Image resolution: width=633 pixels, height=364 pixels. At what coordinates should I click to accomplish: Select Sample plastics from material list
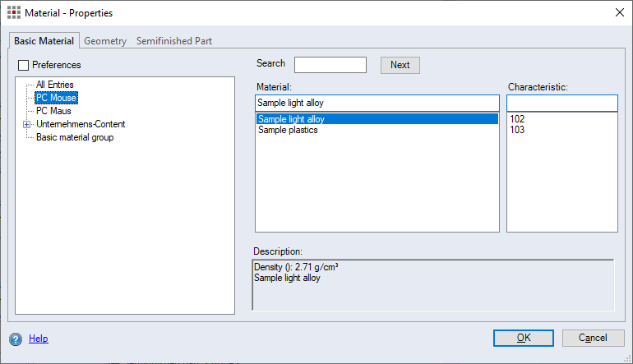[x=288, y=130]
